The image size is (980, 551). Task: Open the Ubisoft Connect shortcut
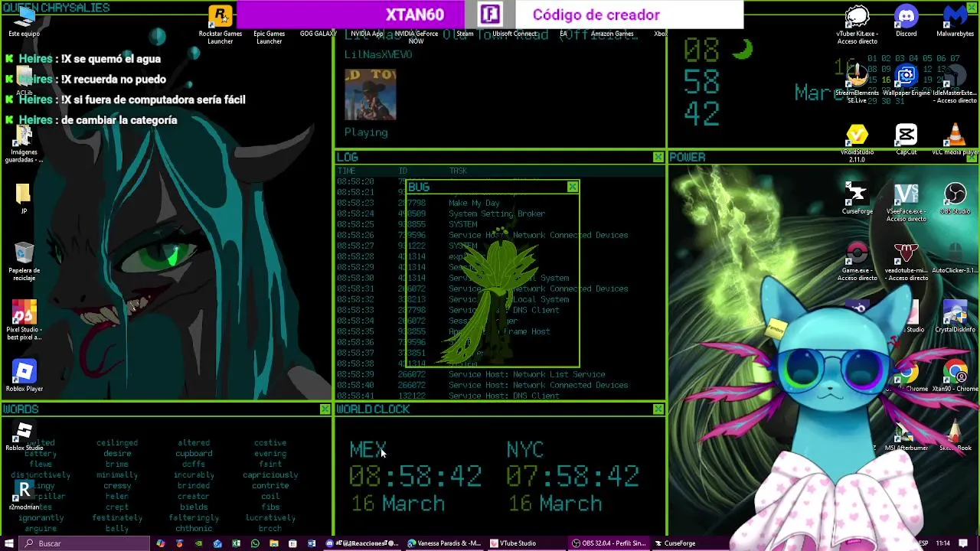[514, 34]
